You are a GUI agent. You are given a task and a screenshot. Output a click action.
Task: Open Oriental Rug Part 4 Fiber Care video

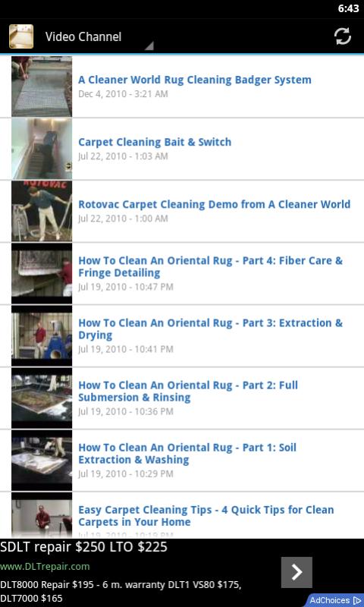182,273
